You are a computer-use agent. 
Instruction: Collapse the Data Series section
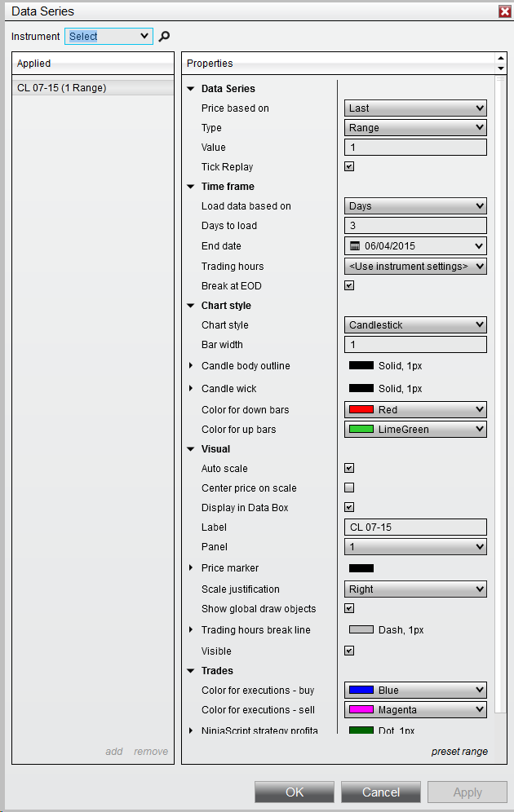pos(191,89)
